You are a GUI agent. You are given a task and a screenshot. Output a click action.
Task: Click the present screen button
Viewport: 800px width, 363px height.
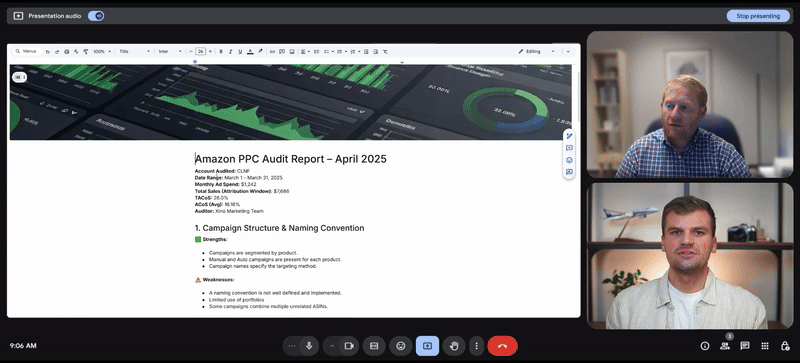click(x=428, y=346)
